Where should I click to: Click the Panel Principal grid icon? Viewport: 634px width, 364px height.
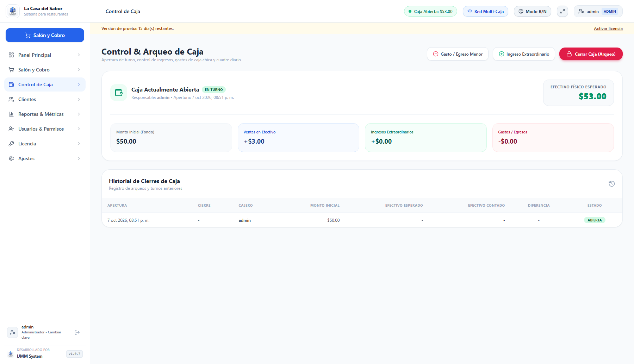[11, 55]
